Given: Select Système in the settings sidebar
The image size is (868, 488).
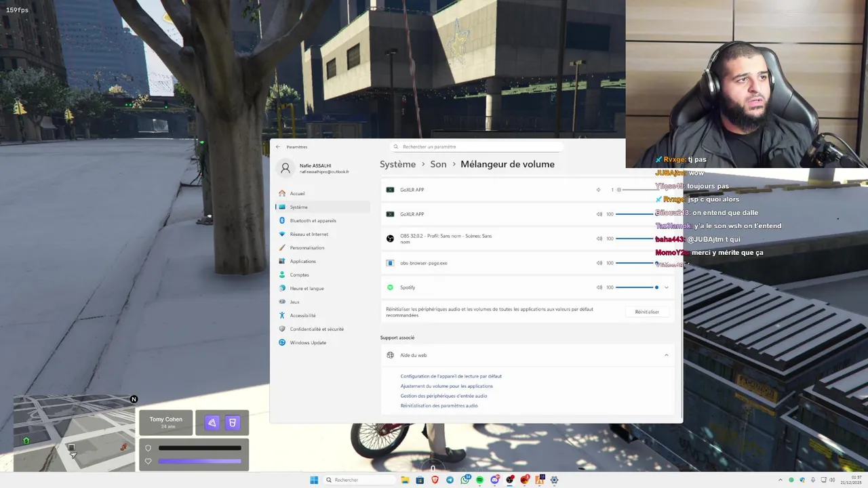Looking at the screenshot, I should (323, 207).
